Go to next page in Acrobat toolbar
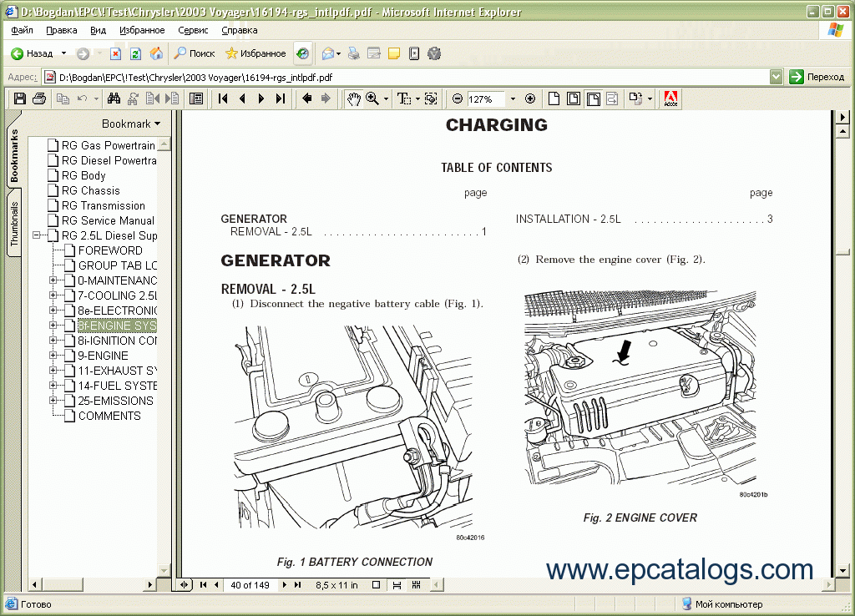Viewport: 855px width, 616px height. tap(261, 98)
